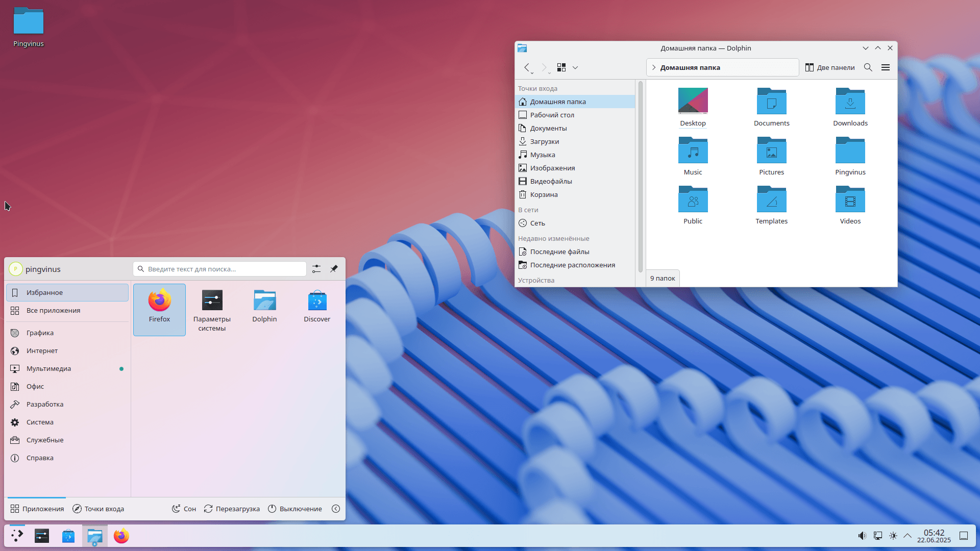Launch Параметры системы from favorites
The image size is (980, 551).
212,310
